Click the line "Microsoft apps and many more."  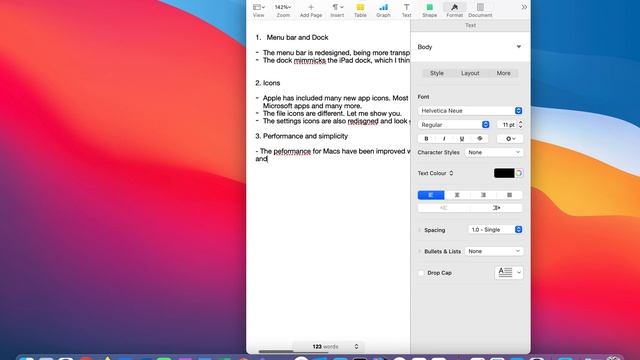coord(312,106)
